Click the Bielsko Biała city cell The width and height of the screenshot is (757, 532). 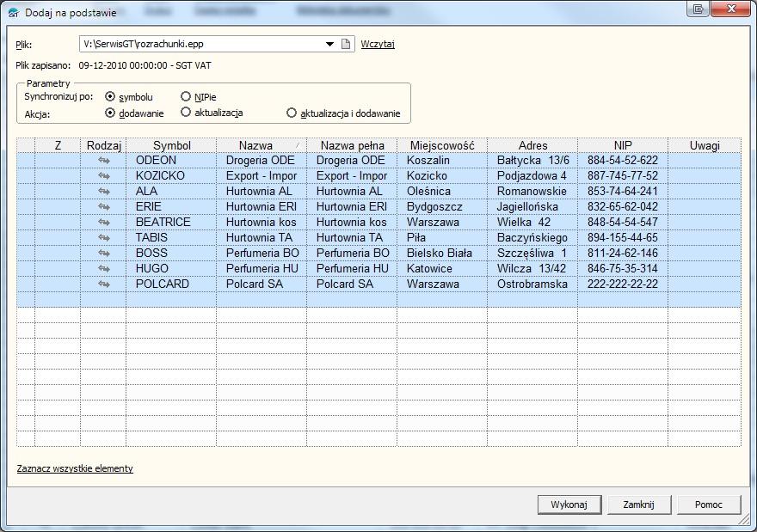(442, 253)
